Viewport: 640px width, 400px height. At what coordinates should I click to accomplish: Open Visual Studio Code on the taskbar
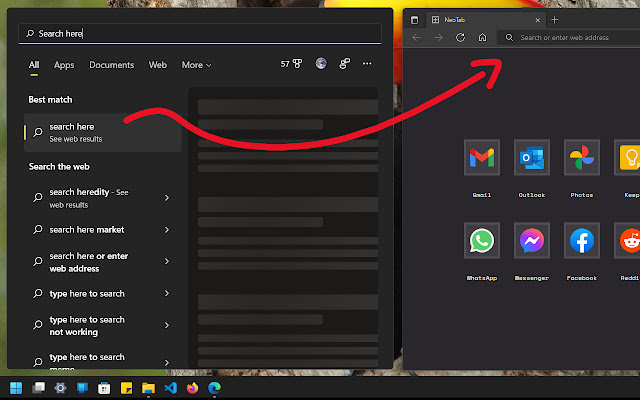pos(171,388)
